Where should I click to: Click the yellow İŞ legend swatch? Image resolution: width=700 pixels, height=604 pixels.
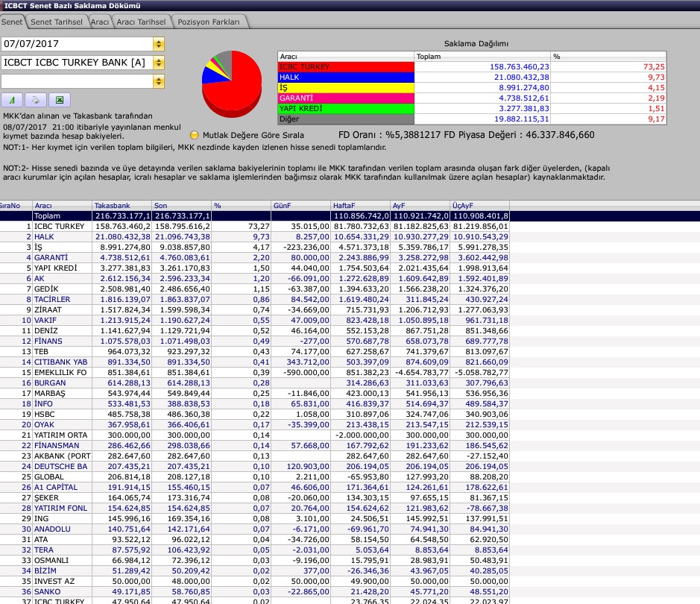[346, 87]
